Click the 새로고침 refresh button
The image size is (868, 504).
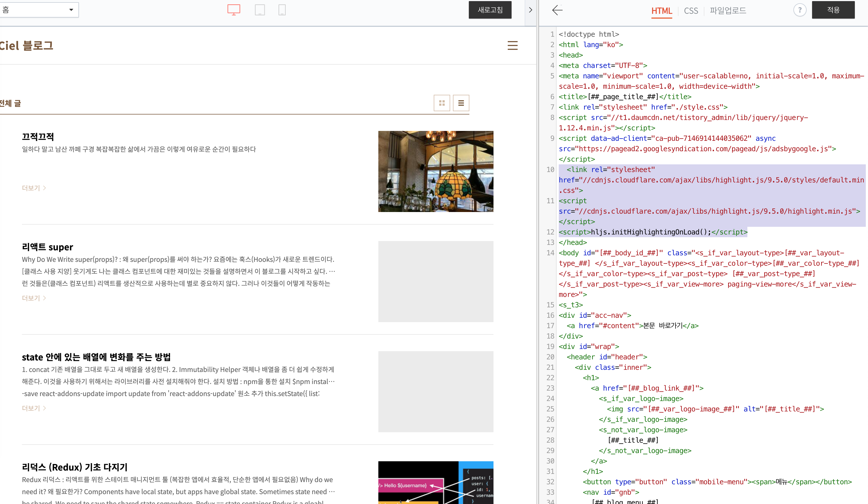pyautogui.click(x=490, y=10)
